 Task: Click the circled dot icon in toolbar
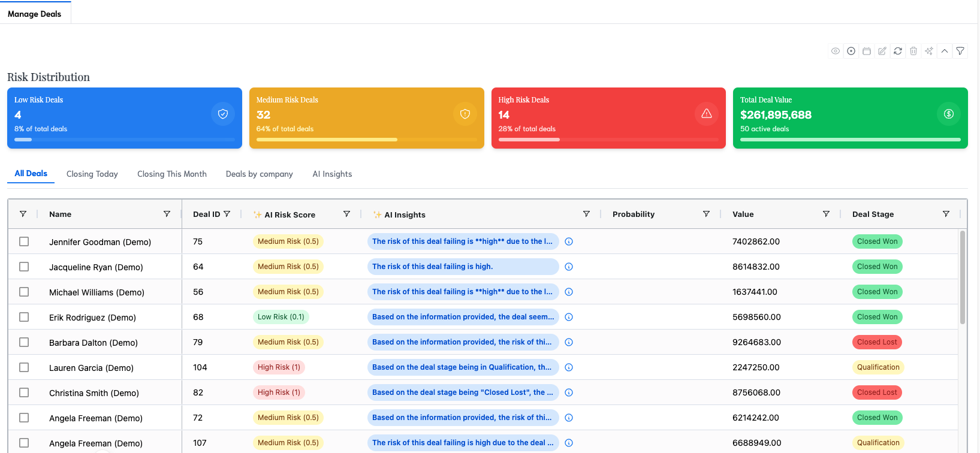coord(851,51)
